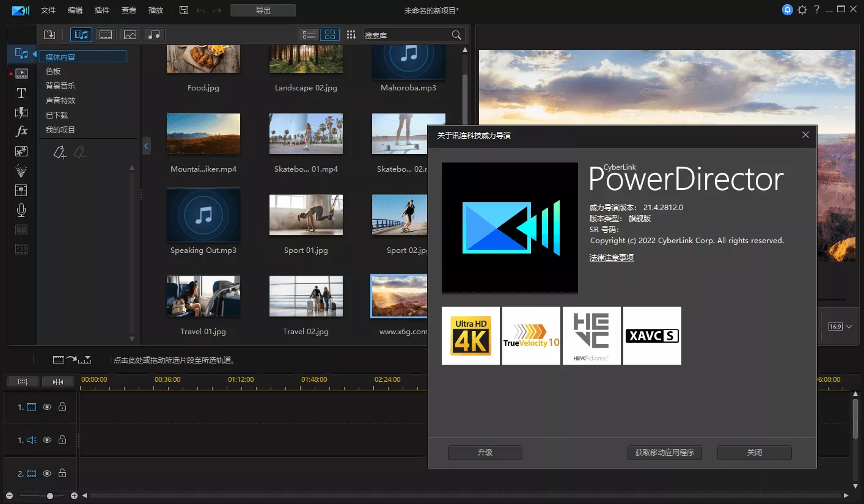Collapse the library panel with the blue chevron
Screen dimensions: 864x504
coord(146,145)
